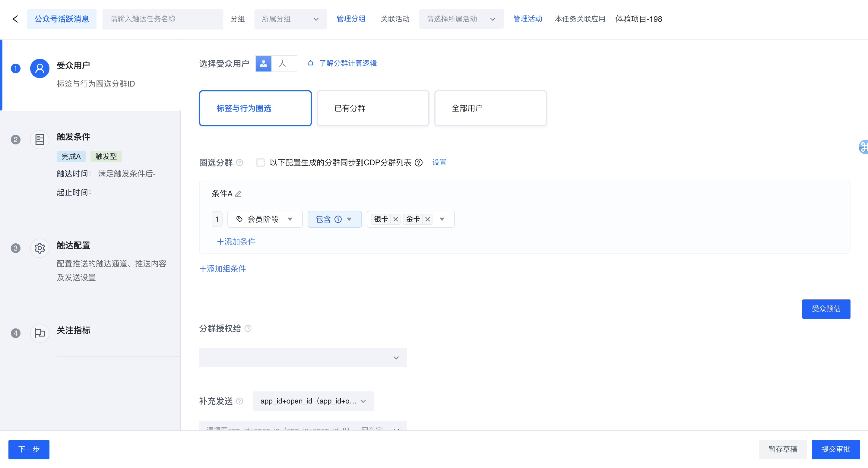Click the back arrow icon
This screenshot has width=868, height=468.
pos(15,19)
